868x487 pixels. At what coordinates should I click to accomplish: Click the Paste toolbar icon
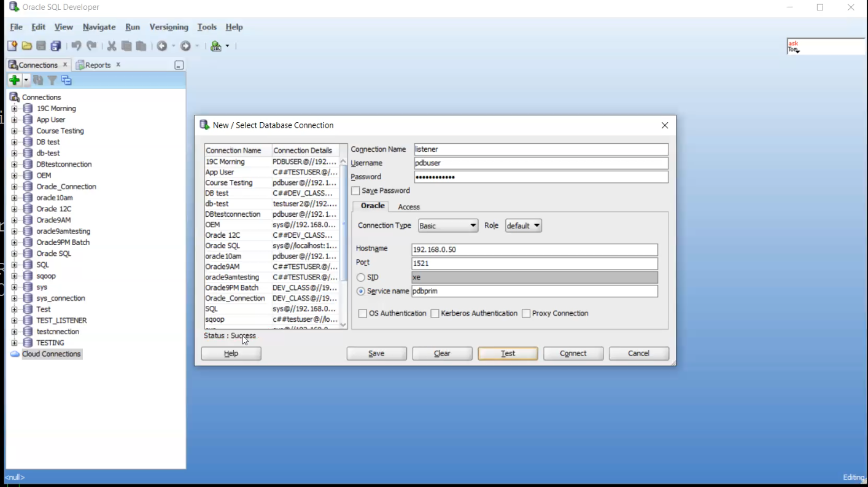click(141, 46)
